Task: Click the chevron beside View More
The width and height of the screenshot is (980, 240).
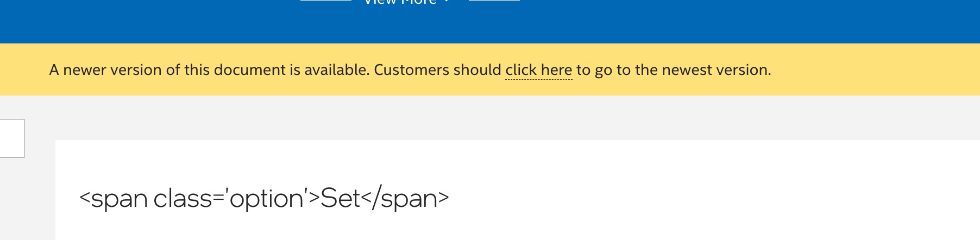Action: point(447,2)
